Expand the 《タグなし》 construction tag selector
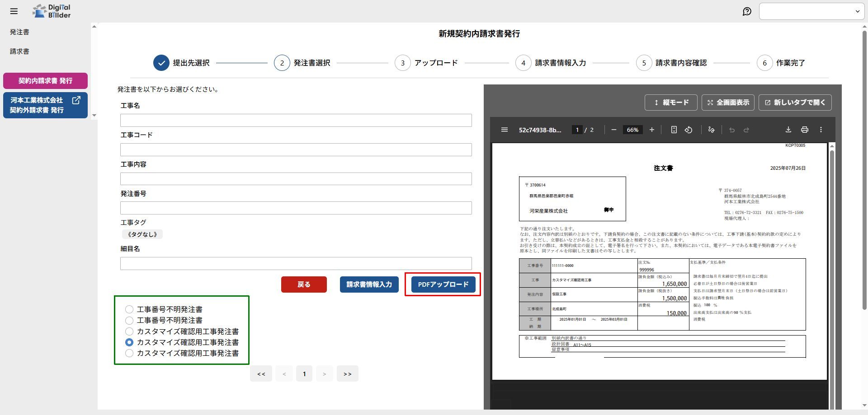Screen dimensions: 868x415 (142, 234)
